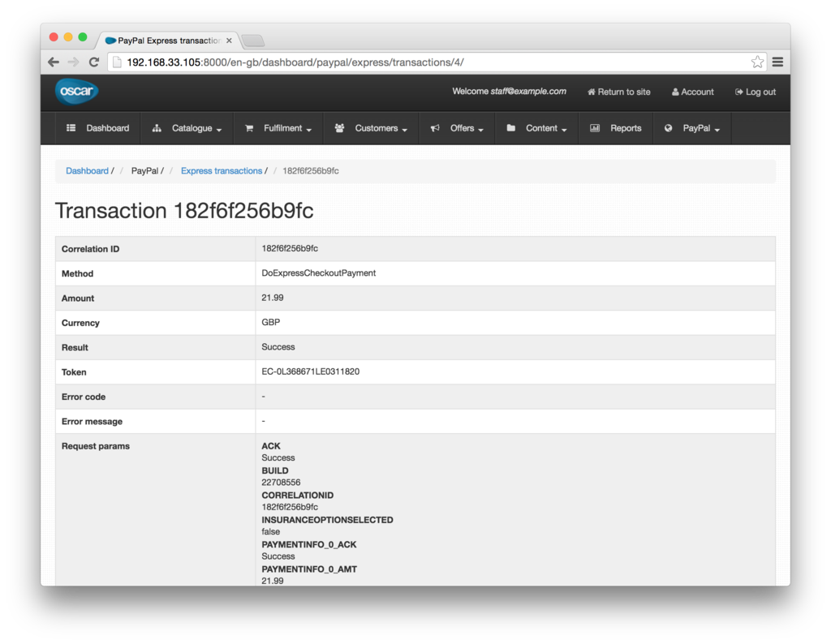Reload the page with refresh icon
The width and height of the screenshot is (831, 644).
point(94,62)
